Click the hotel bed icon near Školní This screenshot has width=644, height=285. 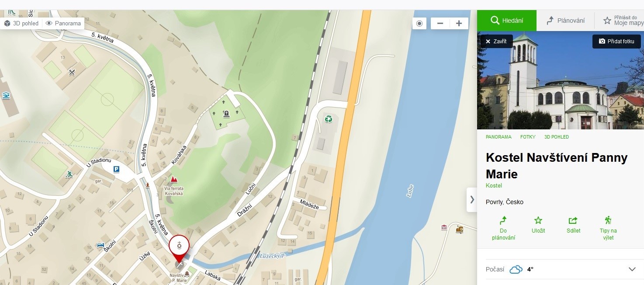(x=100, y=246)
